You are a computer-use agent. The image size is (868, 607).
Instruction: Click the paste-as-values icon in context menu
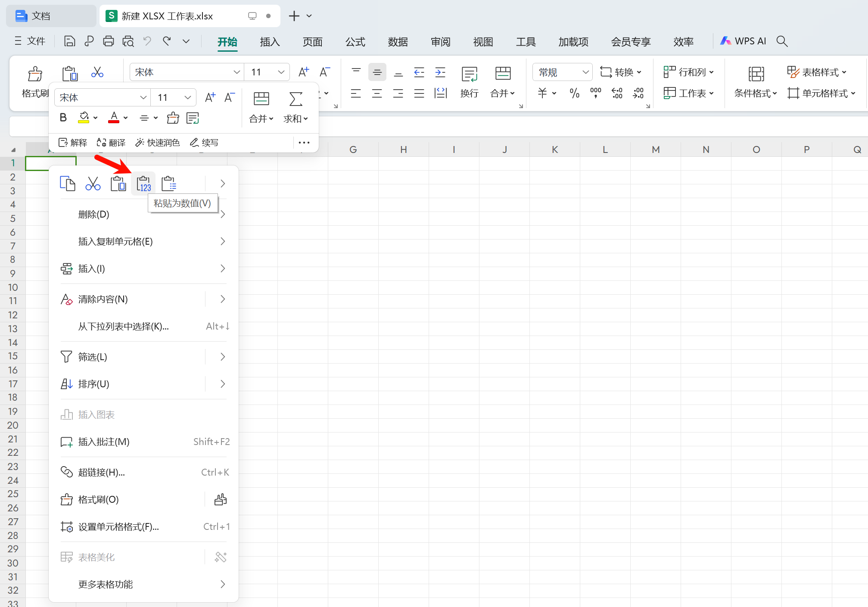(x=143, y=184)
